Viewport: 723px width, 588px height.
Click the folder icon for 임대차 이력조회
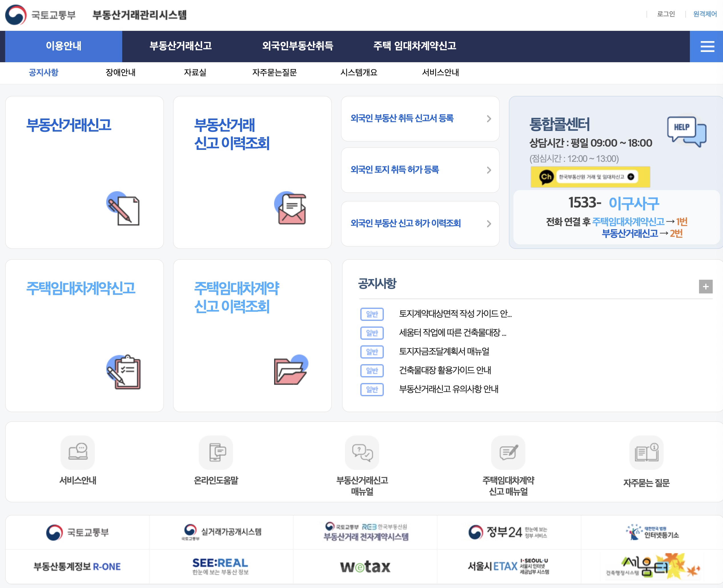click(x=291, y=370)
